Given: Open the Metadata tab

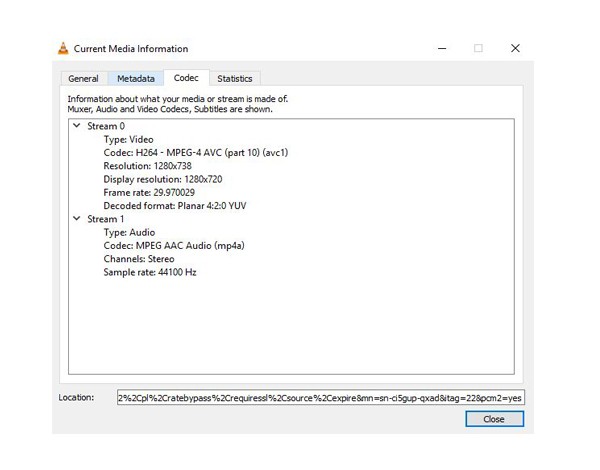Looking at the screenshot, I should click(135, 78).
